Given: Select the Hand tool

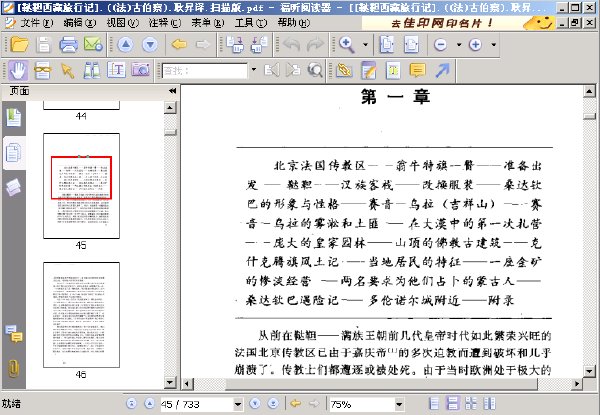Looking at the screenshot, I should (x=18, y=70).
